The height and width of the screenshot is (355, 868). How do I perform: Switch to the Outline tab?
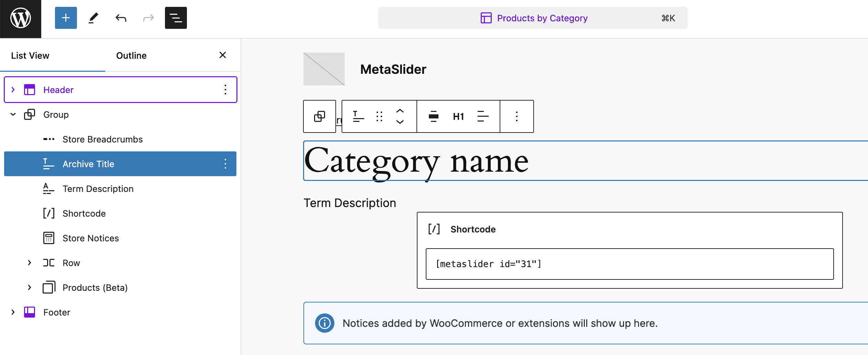point(131,56)
